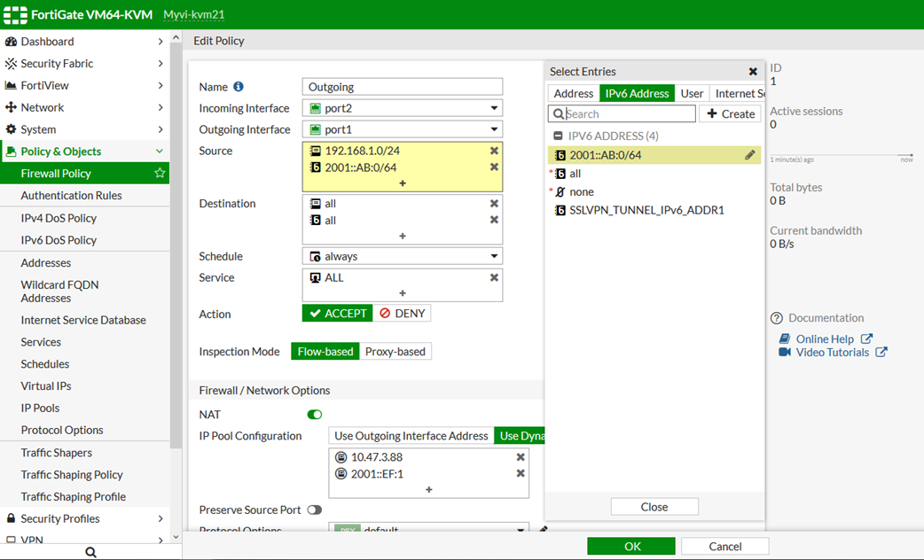Click the sidebar search magnifier icon
Screen dimensions: 924x560
90,552
